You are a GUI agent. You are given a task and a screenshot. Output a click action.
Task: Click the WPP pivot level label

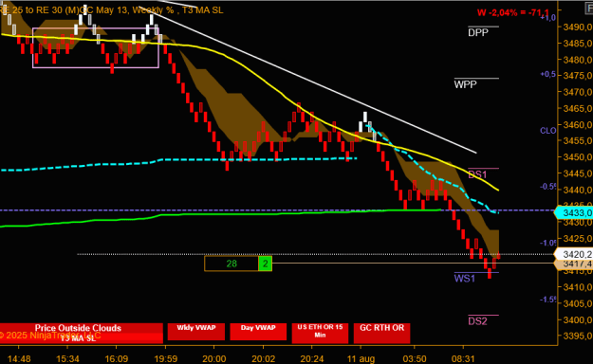point(465,84)
